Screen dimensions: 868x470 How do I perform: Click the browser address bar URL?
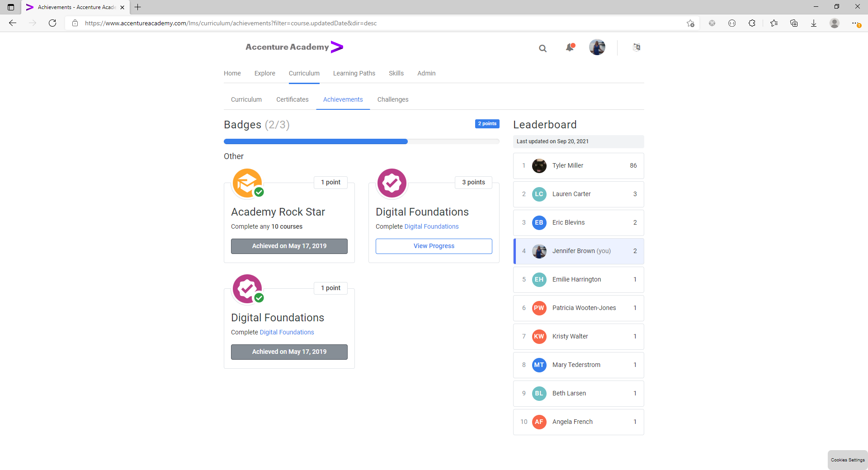pyautogui.click(x=231, y=23)
